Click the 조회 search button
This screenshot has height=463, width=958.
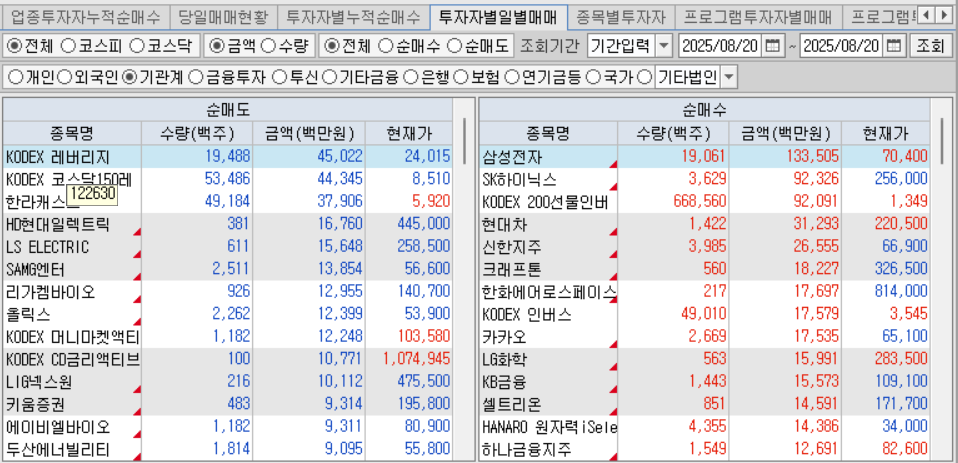click(x=930, y=46)
